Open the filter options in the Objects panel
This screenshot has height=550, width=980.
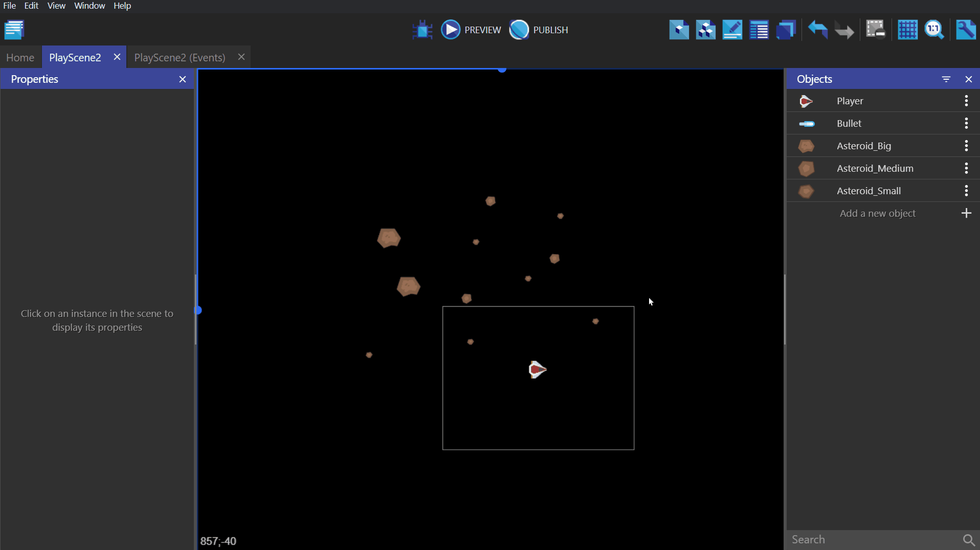[947, 79]
